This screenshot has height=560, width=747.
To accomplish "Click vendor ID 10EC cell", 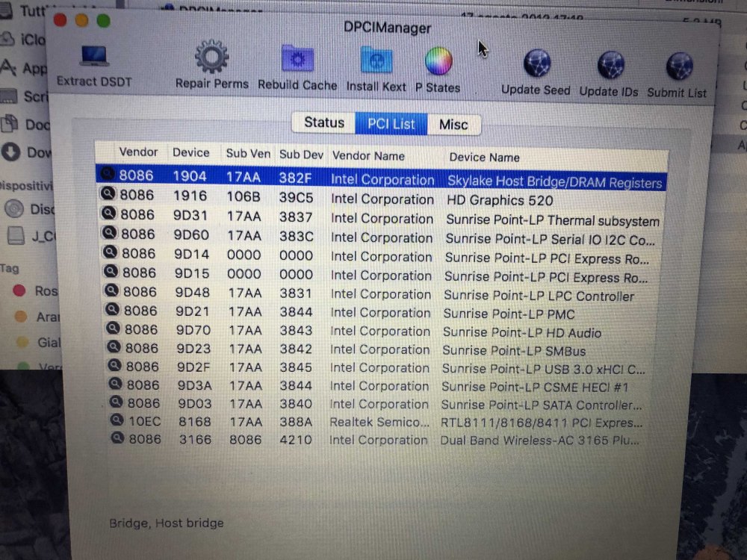I will click(x=145, y=421).
